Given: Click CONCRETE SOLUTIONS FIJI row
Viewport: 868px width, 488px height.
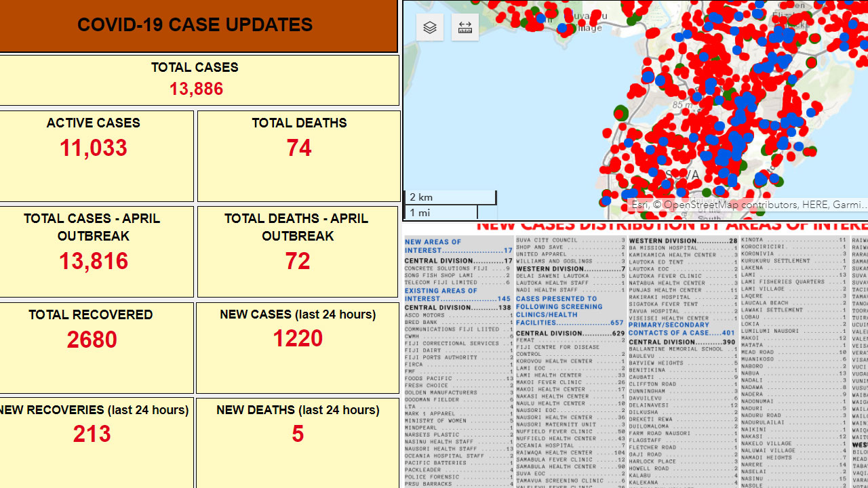Looking at the screenshot, I should [458, 268].
